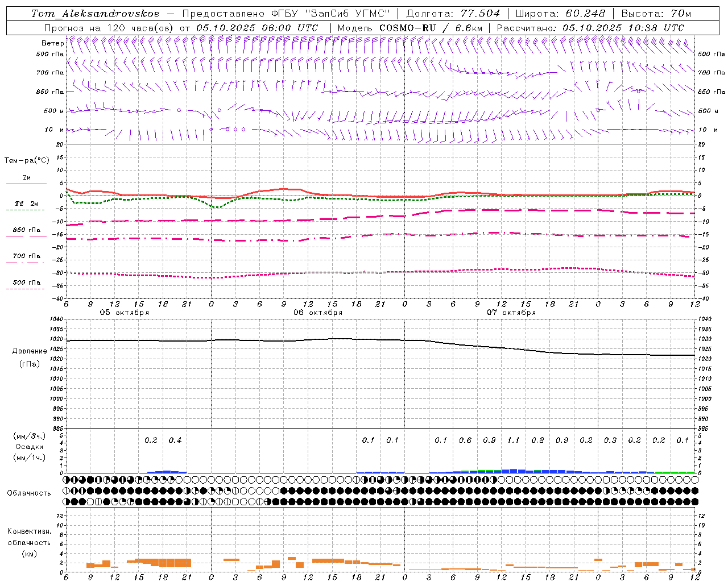Image resolution: width=728 pixels, height=582 pixels.
Task: Select the 'Высота: 70м' elevation text
Action: (x=656, y=14)
